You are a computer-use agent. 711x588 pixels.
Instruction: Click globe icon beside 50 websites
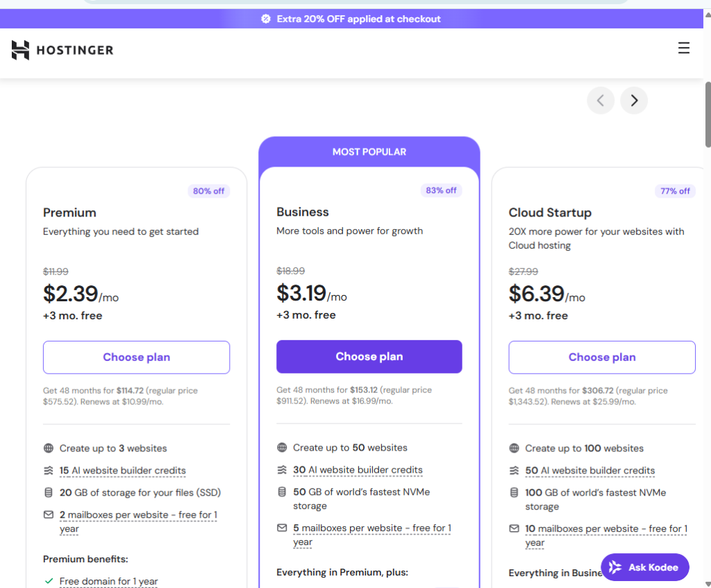click(282, 448)
